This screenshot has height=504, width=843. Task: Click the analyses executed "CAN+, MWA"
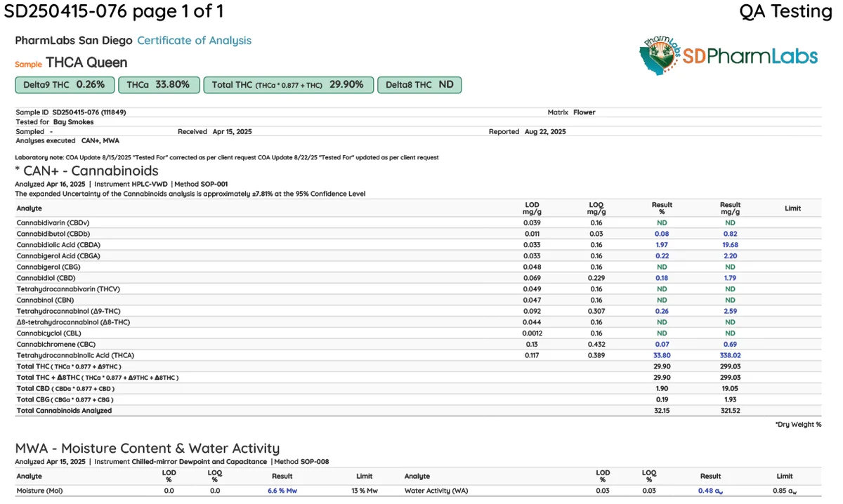click(x=100, y=140)
